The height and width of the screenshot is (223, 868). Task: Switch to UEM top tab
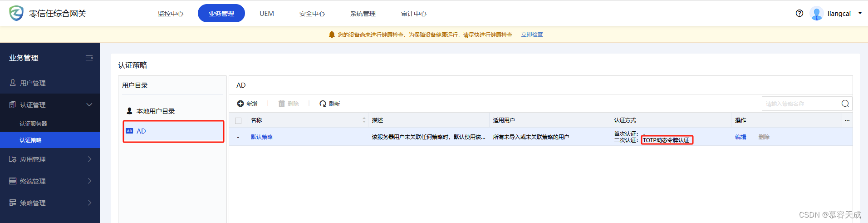tap(267, 14)
